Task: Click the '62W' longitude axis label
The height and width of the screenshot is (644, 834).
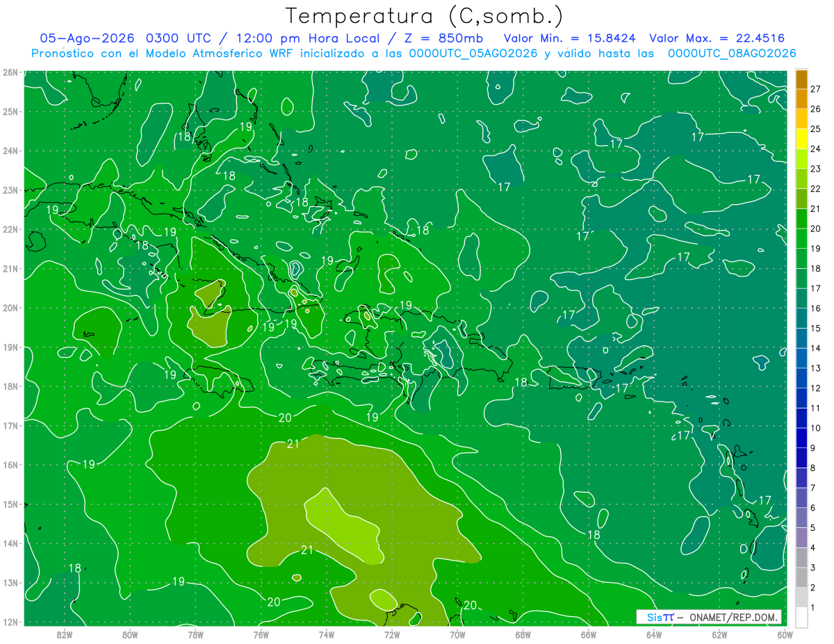Action: (x=719, y=634)
